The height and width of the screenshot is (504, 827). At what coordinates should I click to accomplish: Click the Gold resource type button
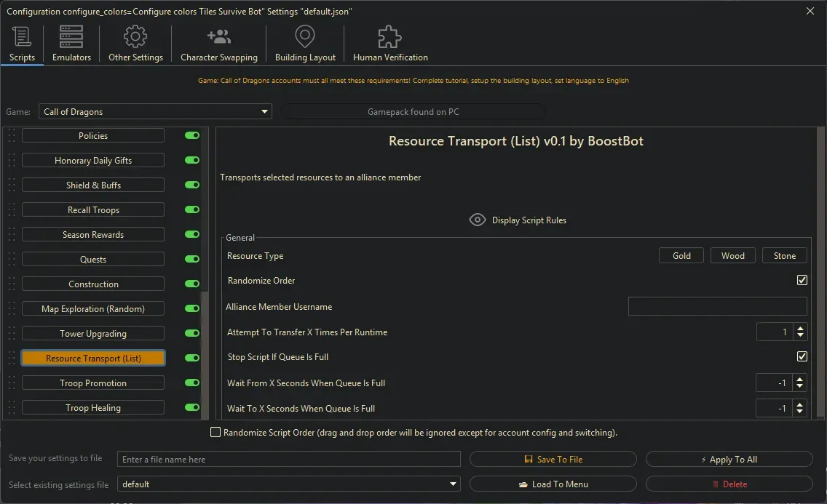click(x=681, y=255)
